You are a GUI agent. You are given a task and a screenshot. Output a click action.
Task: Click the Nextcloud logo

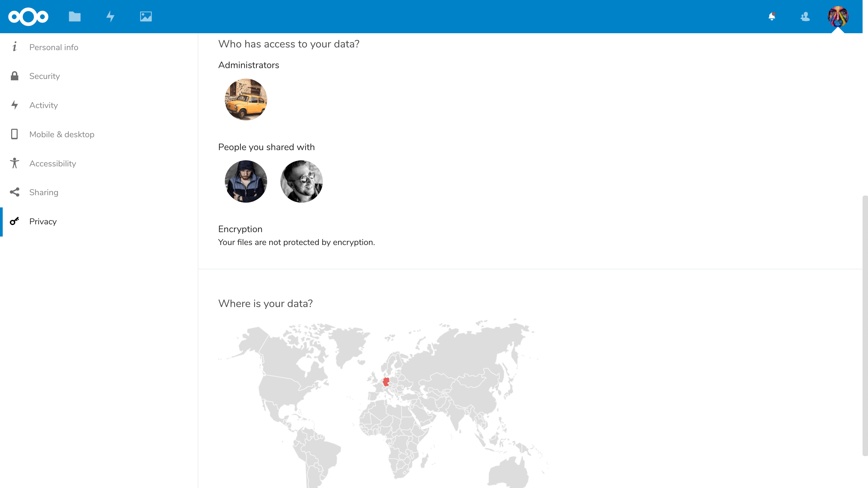click(x=28, y=17)
